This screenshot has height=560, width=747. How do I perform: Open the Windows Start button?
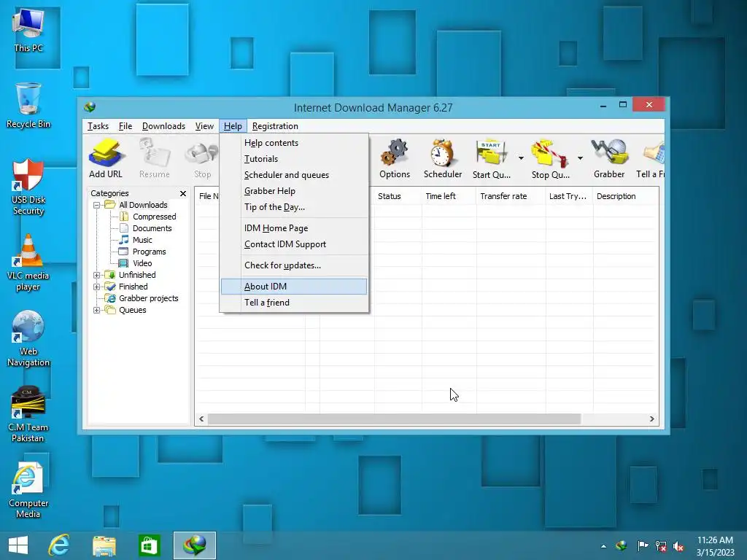click(18, 545)
